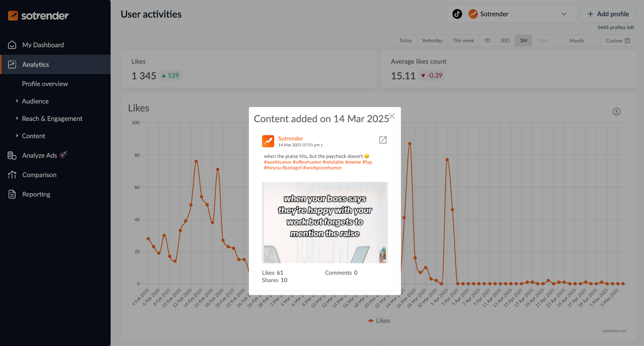Close the content popup
Screen dimensions: 644x346
tap(392, 116)
